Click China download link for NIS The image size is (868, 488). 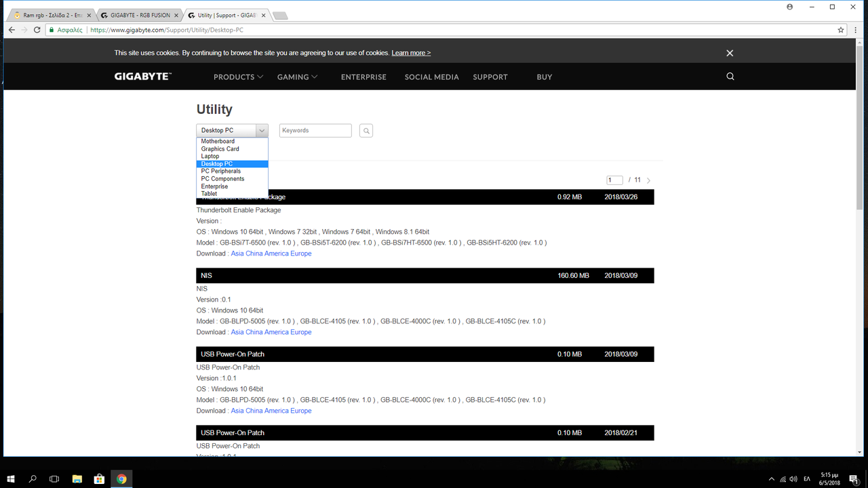pyautogui.click(x=254, y=332)
